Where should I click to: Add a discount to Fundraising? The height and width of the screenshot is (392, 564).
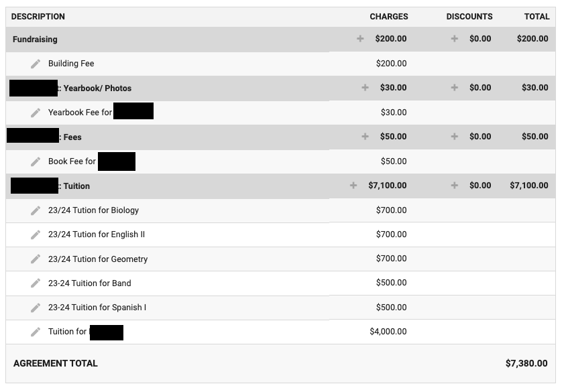click(x=454, y=38)
